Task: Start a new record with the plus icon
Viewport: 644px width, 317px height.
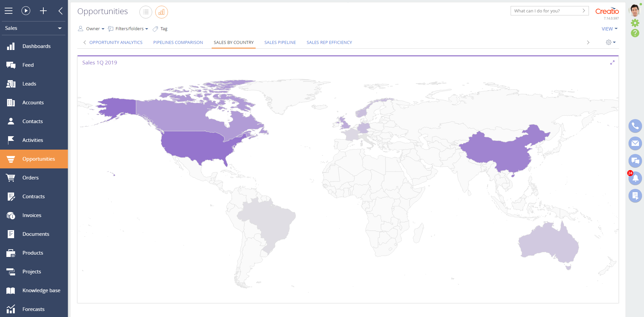Action: point(43,10)
